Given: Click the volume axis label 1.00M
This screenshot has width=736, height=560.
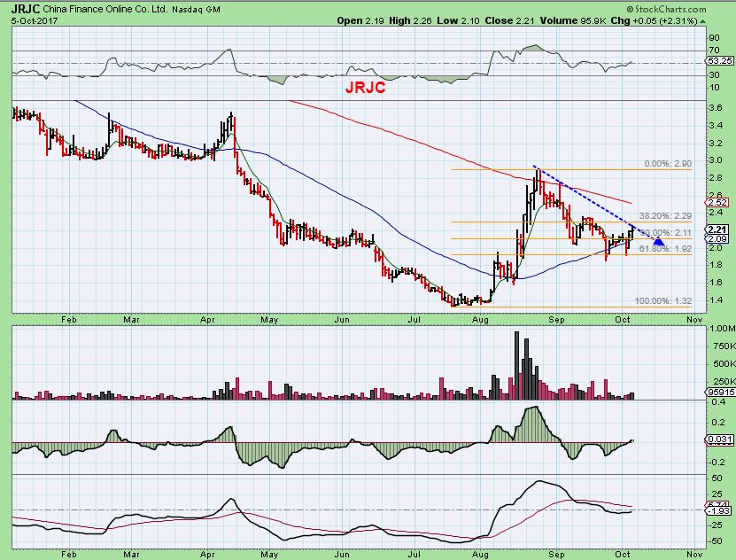Looking at the screenshot, I should pos(722,329).
